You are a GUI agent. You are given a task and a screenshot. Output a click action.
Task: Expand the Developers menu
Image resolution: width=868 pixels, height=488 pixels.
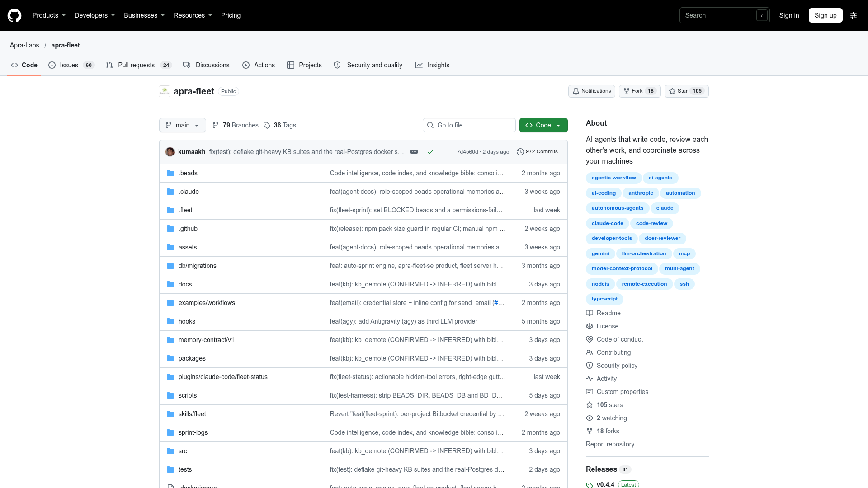pos(94,15)
